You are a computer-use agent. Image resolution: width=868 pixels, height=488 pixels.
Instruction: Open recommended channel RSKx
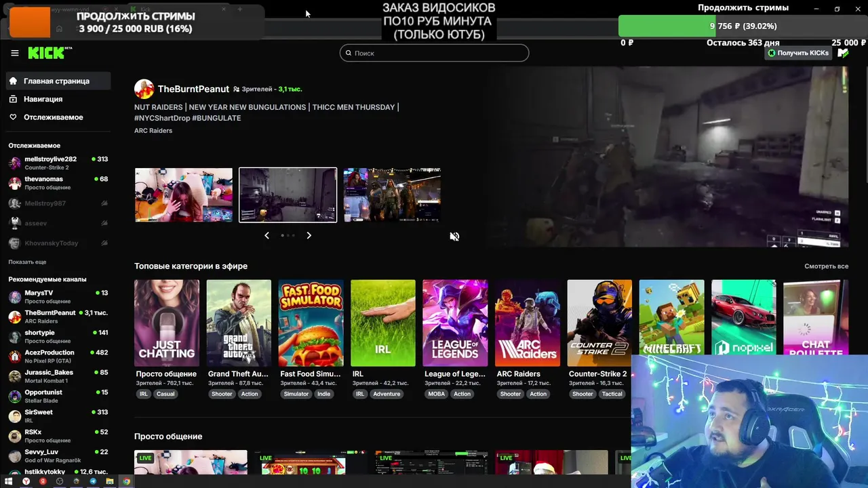[x=58, y=436]
